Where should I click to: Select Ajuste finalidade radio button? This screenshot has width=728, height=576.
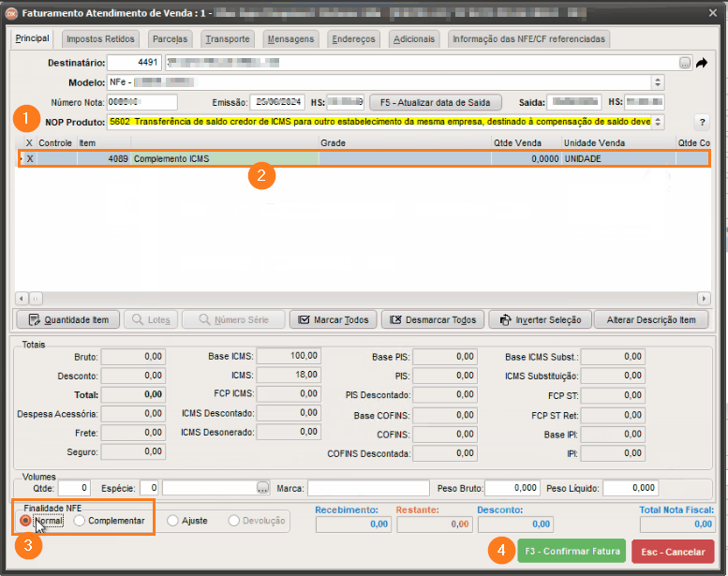[x=172, y=521]
